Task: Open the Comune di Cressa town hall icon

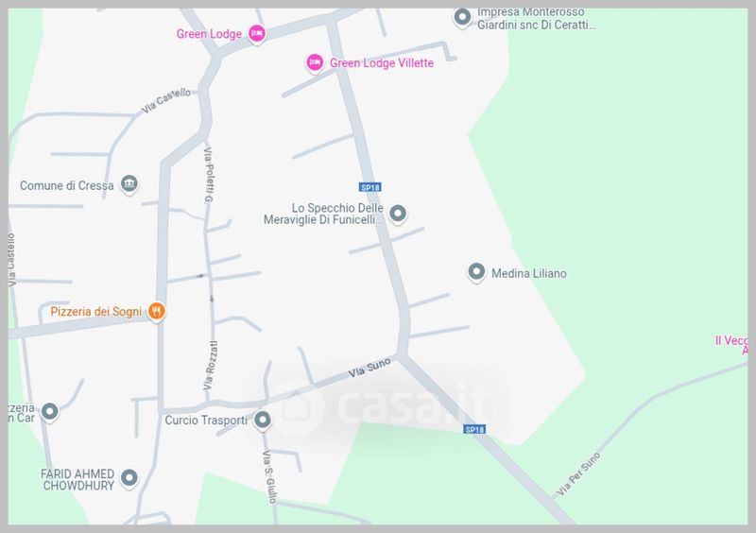Action: point(129,183)
